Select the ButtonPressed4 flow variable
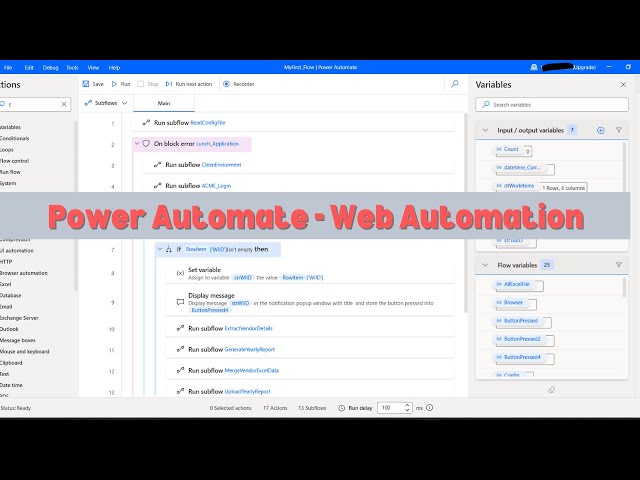 [x=522, y=357]
